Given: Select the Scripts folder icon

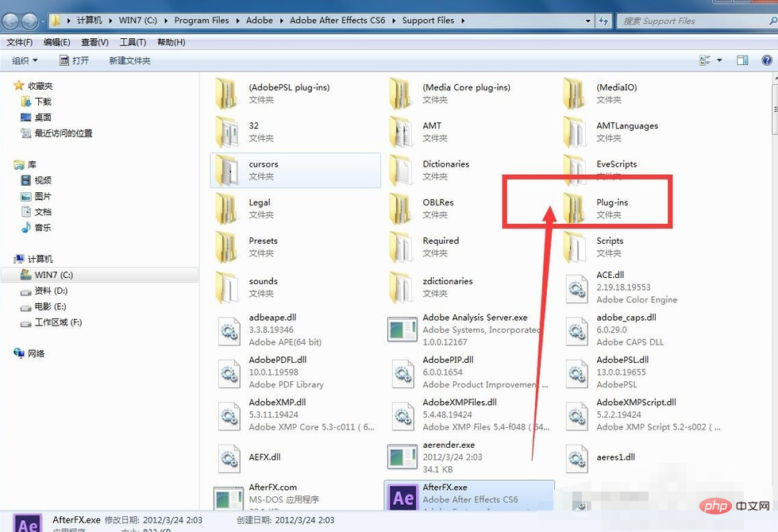Looking at the screenshot, I should pos(574,247).
